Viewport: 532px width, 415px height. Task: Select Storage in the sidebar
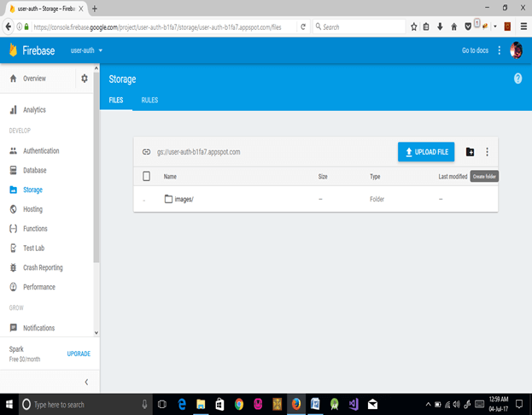[x=32, y=190]
